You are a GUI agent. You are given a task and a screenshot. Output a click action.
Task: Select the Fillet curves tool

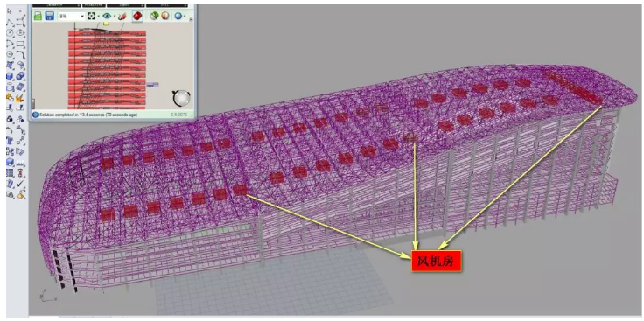tap(20, 54)
